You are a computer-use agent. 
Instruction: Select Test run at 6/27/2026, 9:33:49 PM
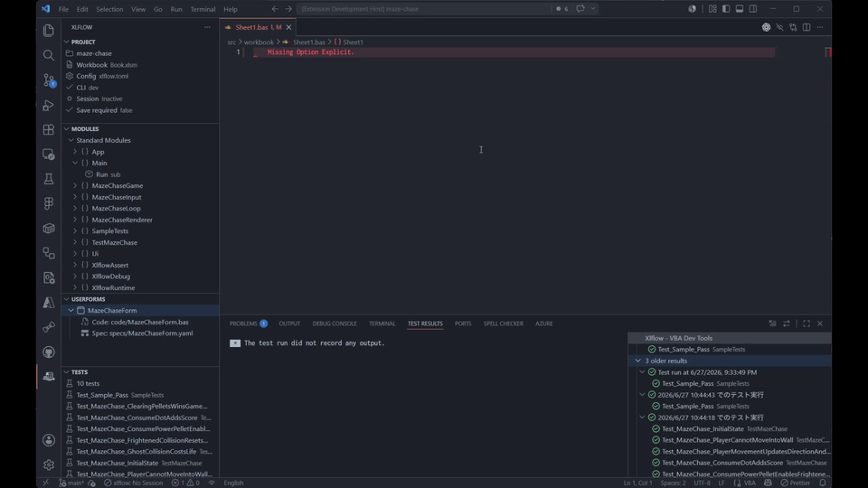(707, 372)
